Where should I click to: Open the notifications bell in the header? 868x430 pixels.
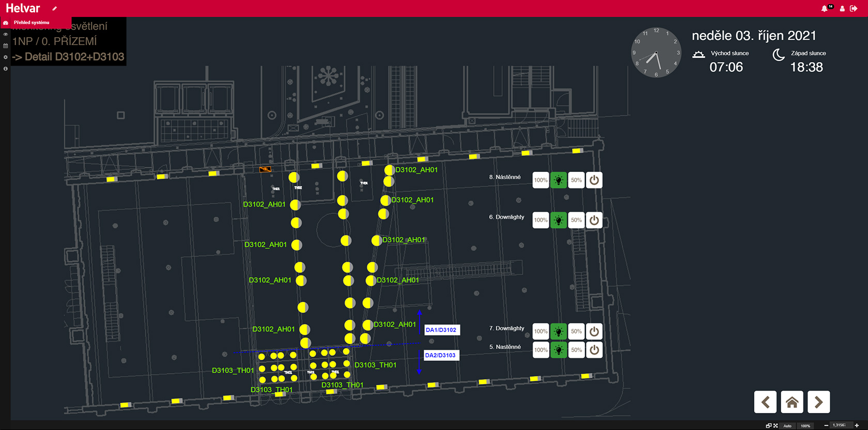tap(824, 8)
